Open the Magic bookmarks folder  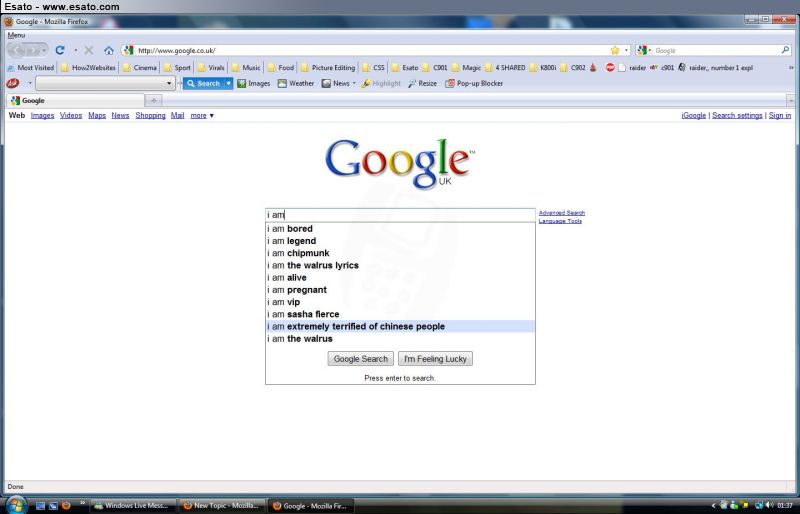pos(466,67)
